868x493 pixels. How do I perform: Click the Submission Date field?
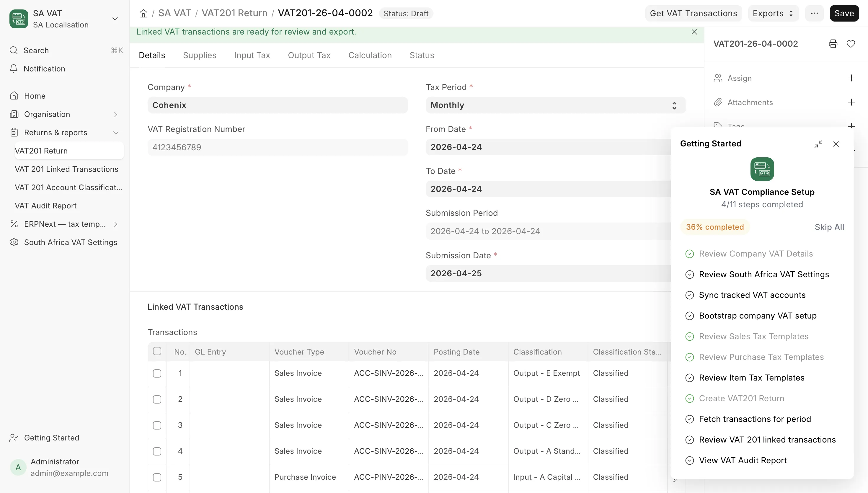549,274
